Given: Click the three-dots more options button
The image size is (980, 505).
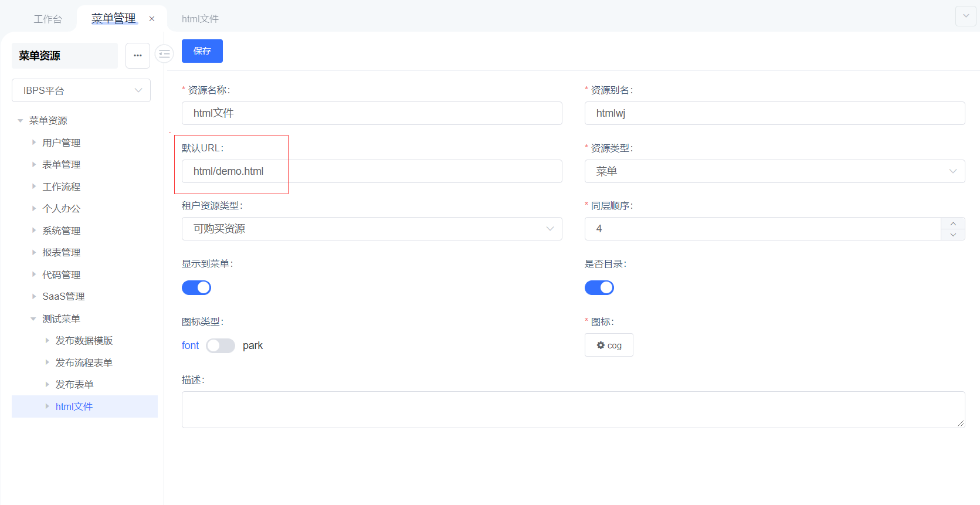Looking at the screenshot, I should pos(138,56).
